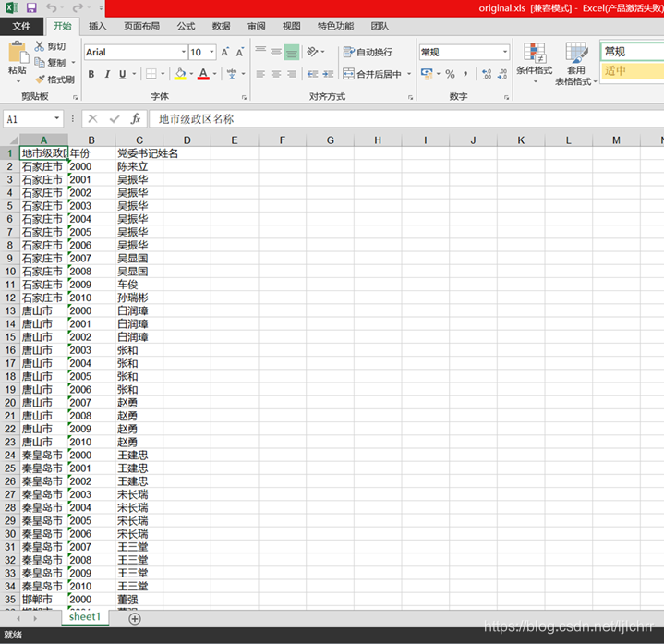The image size is (664, 644).
Task: Switch to the 视图 (View) tab
Action: [291, 26]
